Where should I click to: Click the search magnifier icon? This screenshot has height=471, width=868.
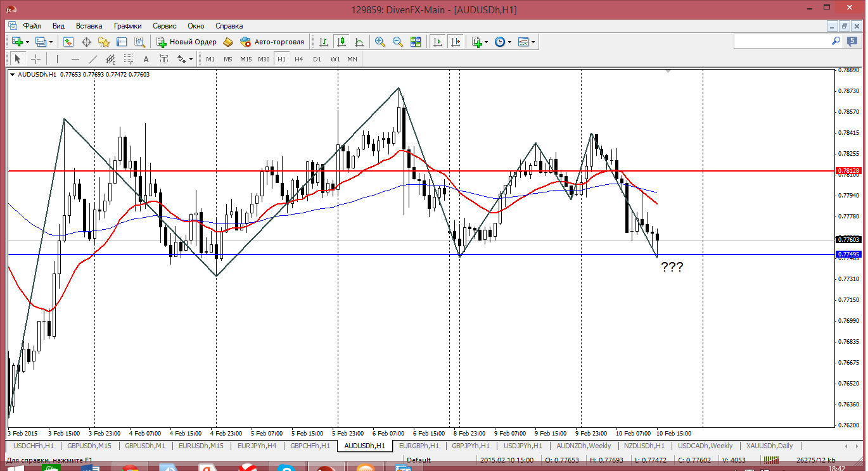[836, 41]
